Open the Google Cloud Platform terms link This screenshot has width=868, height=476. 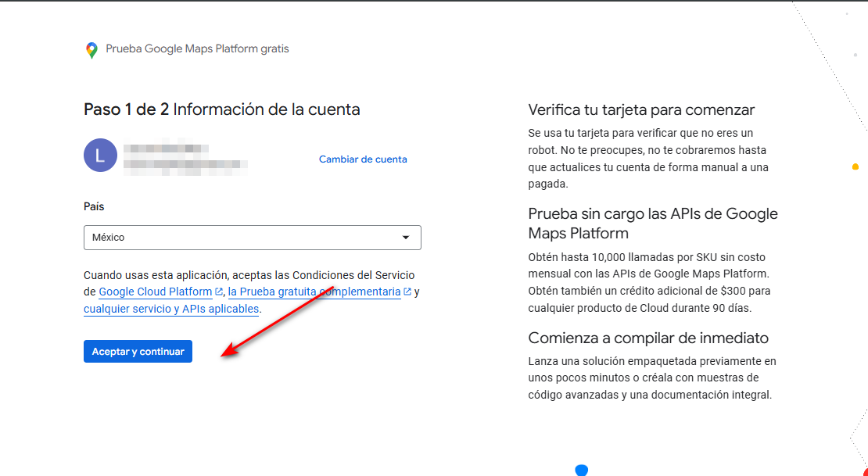pos(156,292)
